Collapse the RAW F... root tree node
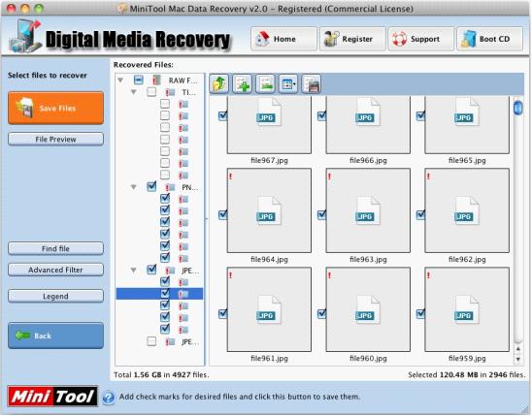 [120, 80]
